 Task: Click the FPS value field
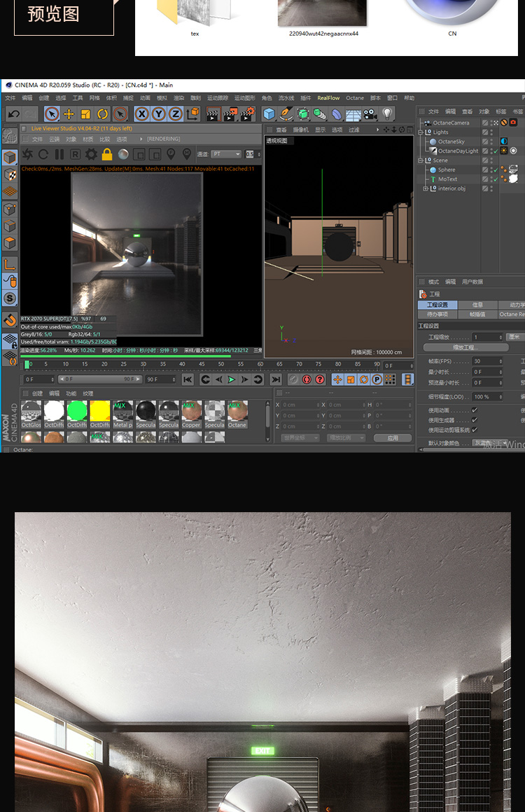(487, 362)
